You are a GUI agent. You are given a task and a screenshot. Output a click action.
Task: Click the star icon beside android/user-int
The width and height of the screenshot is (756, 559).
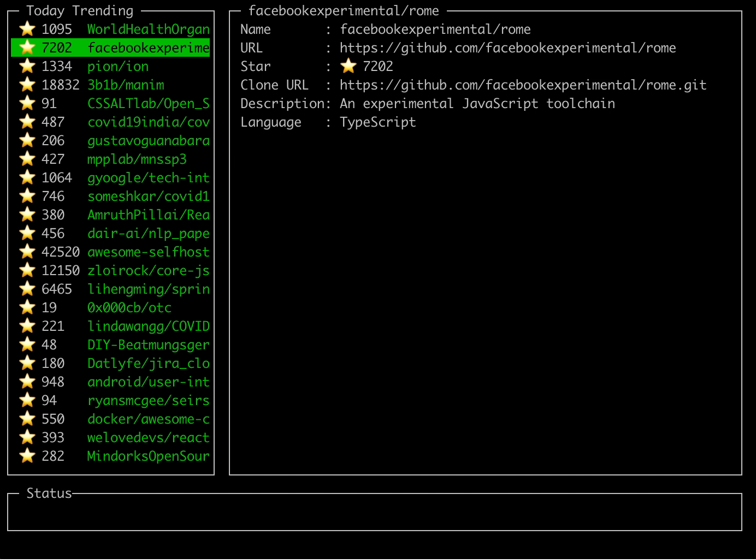coord(27,382)
